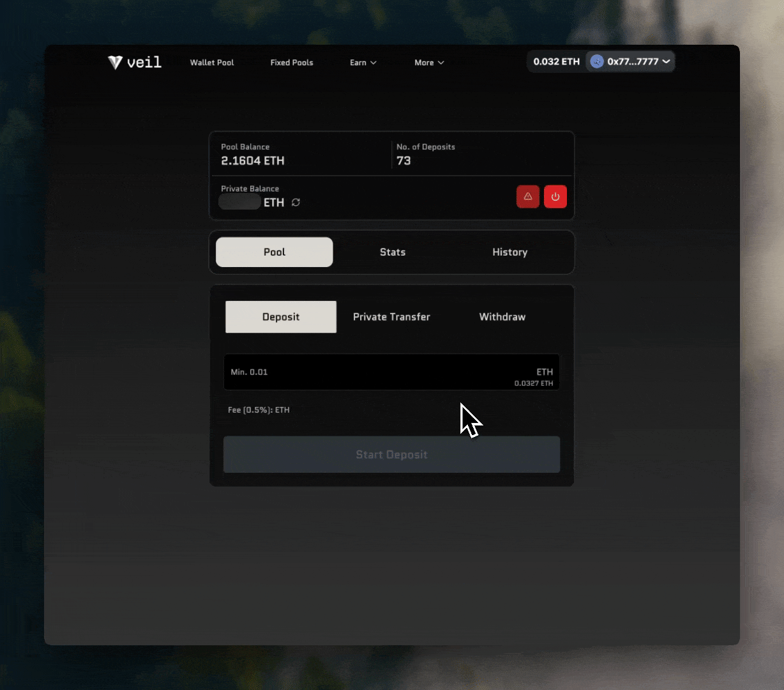The image size is (784, 690).
Task: Click the hidden private balance value
Action: coord(239,203)
